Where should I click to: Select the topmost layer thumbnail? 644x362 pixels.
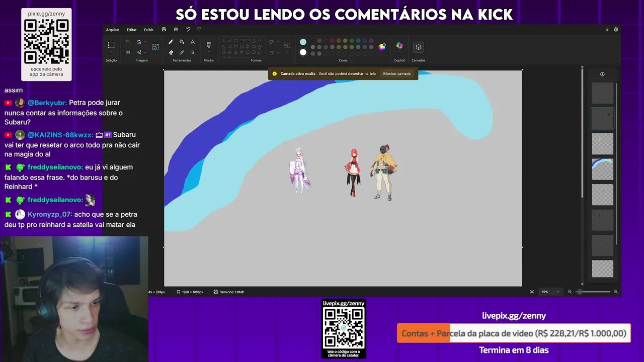pos(602,93)
